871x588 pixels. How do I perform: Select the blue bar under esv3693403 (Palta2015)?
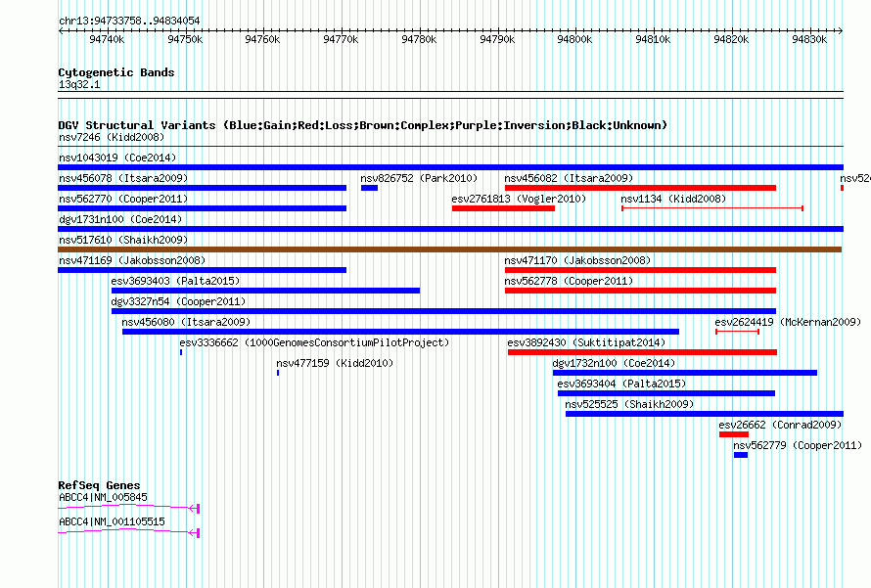pos(265,291)
